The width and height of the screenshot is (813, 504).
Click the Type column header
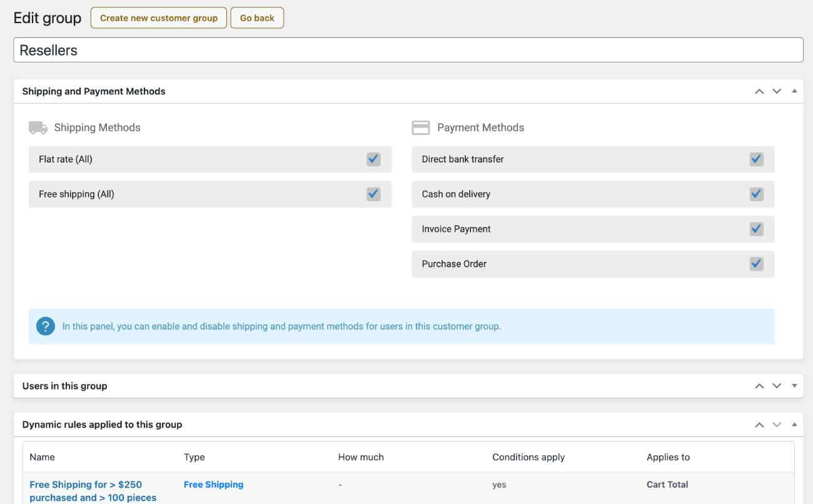[x=194, y=457]
